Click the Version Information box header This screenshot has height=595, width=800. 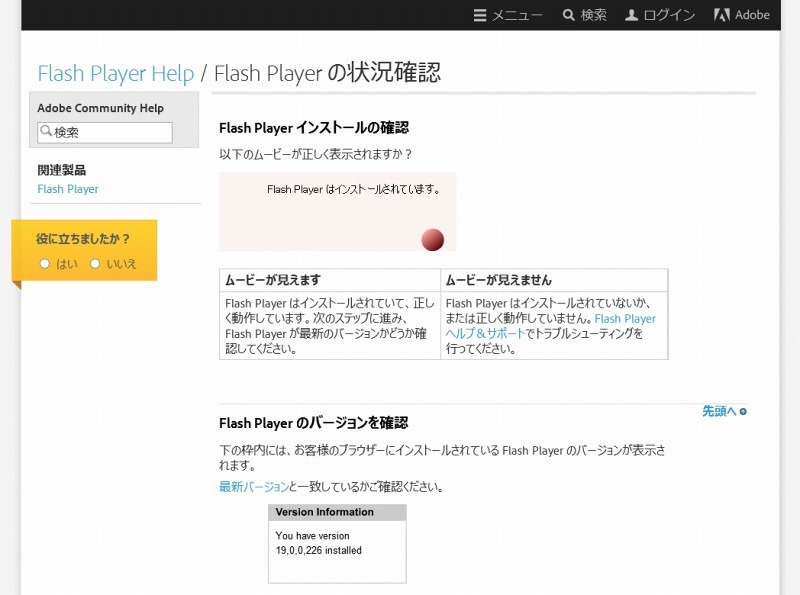[x=337, y=512]
